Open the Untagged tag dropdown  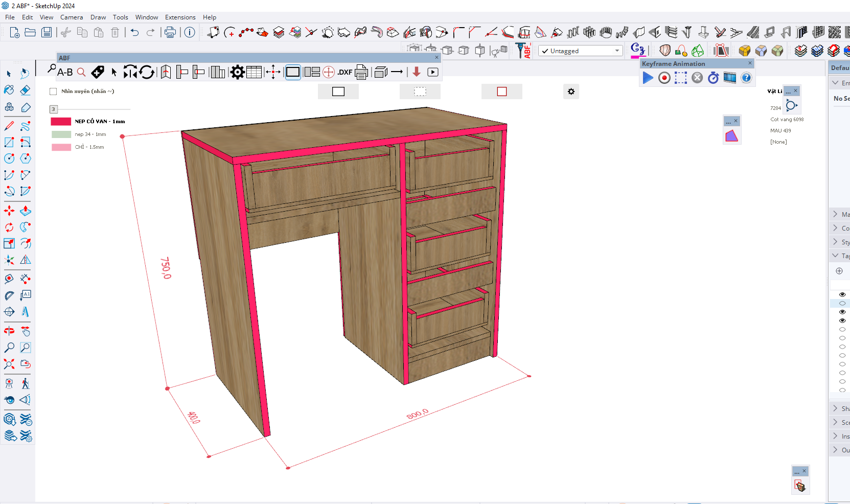tap(617, 51)
